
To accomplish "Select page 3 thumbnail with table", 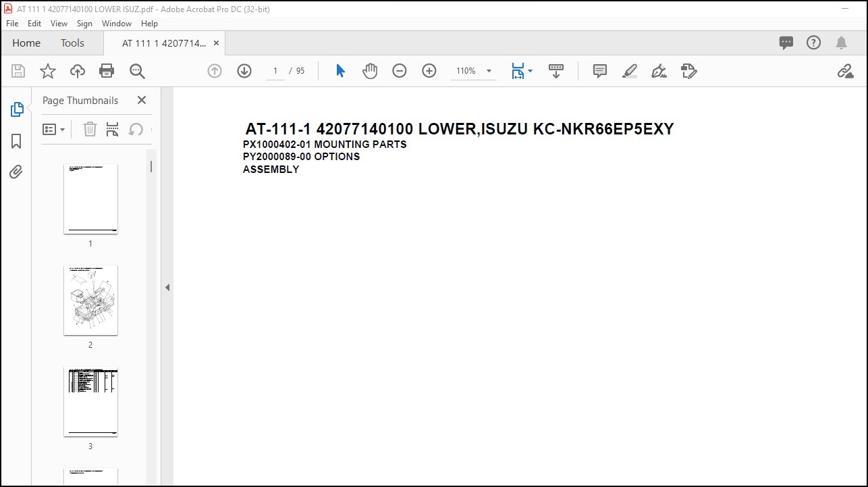I will point(90,402).
